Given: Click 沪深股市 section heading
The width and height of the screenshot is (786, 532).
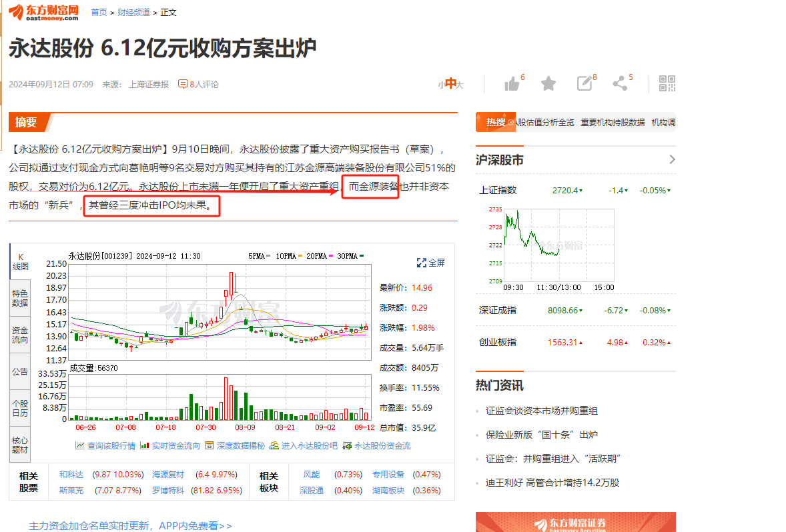Looking at the screenshot, I should point(499,160).
